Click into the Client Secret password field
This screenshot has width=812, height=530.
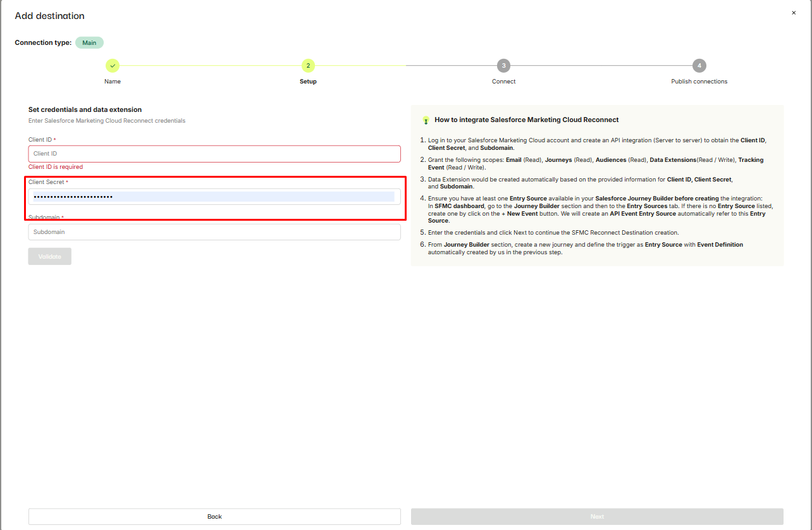[214, 197]
